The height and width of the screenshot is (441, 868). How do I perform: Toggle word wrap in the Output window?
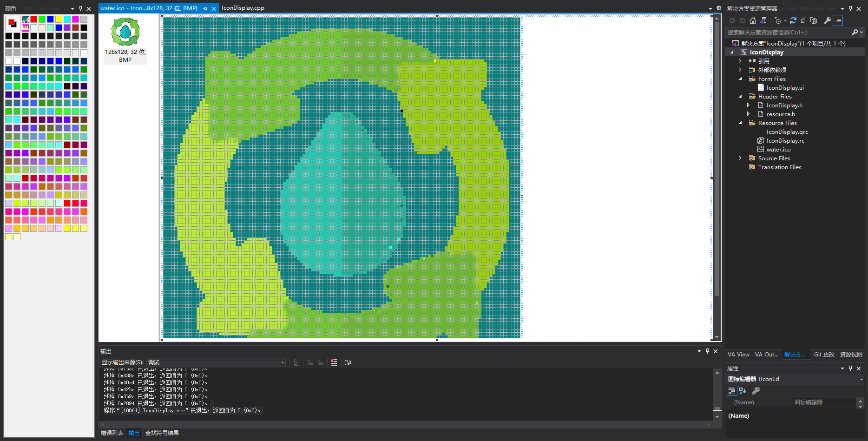point(348,362)
